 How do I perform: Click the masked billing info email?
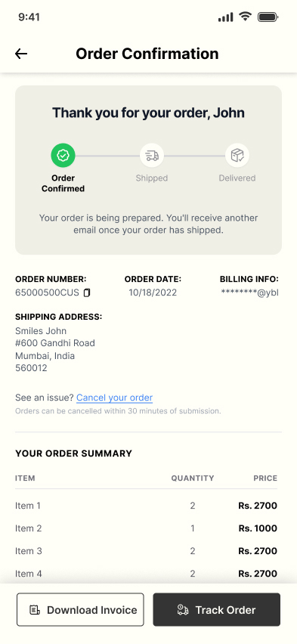click(x=249, y=293)
